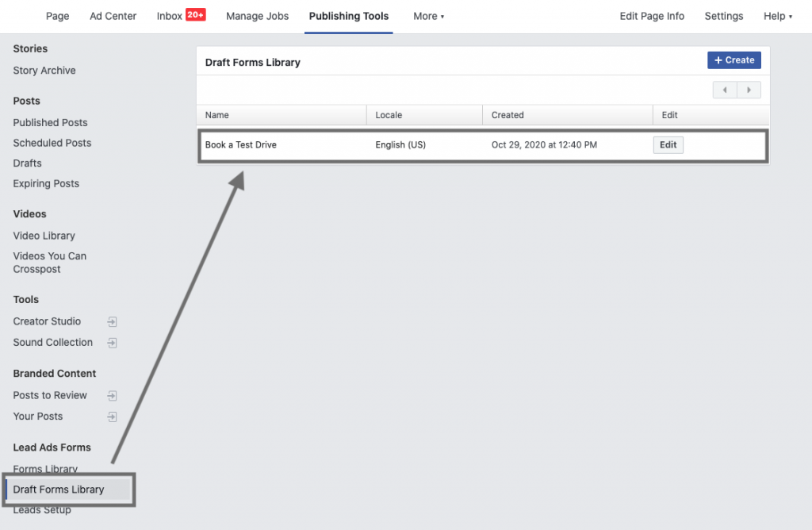The width and height of the screenshot is (812, 530).
Task: Click the Posts section heading
Action: coord(26,101)
